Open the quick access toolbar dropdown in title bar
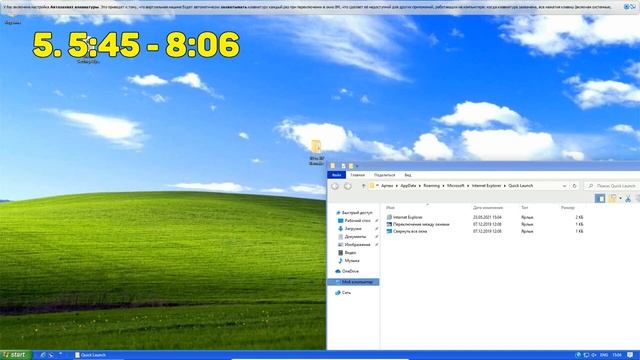Image resolution: width=640 pixels, height=360 pixels. coord(357,166)
